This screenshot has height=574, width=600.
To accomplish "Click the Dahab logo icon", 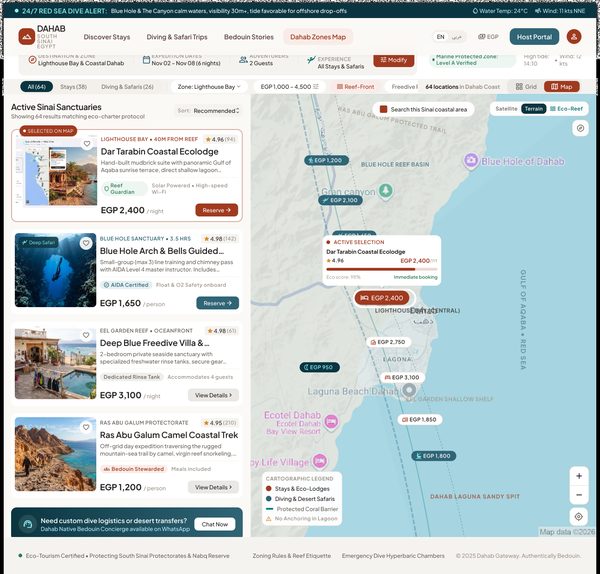I will click(27, 37).
